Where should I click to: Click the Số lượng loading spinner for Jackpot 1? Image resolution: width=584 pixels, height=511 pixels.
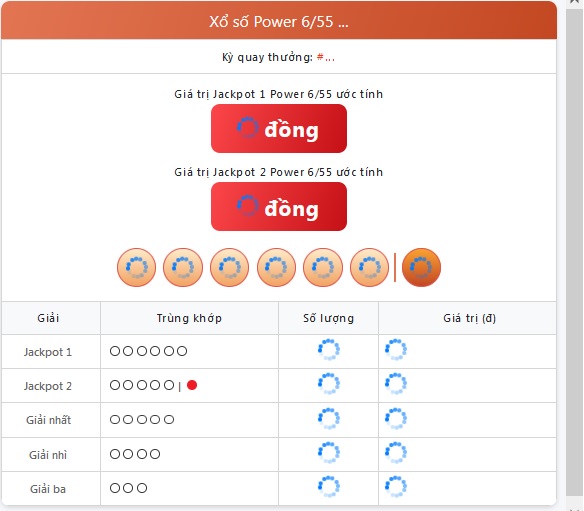(x=328, y=349)
